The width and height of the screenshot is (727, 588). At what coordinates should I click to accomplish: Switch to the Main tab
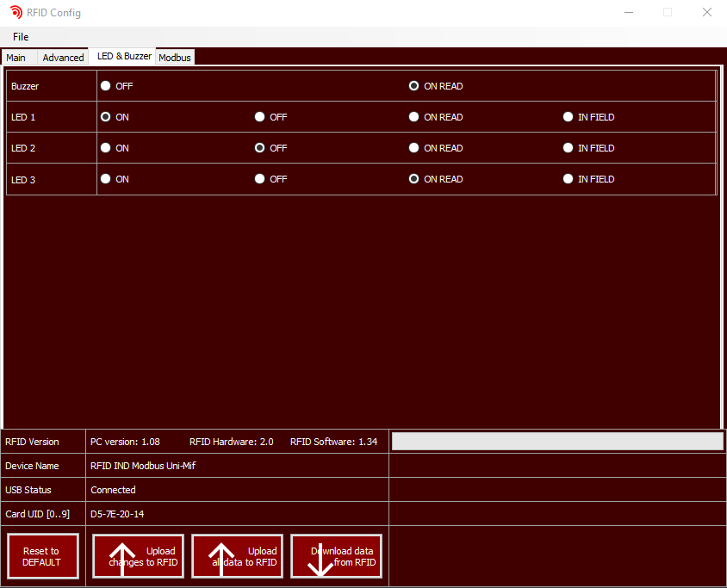click(x=16, y=58)
